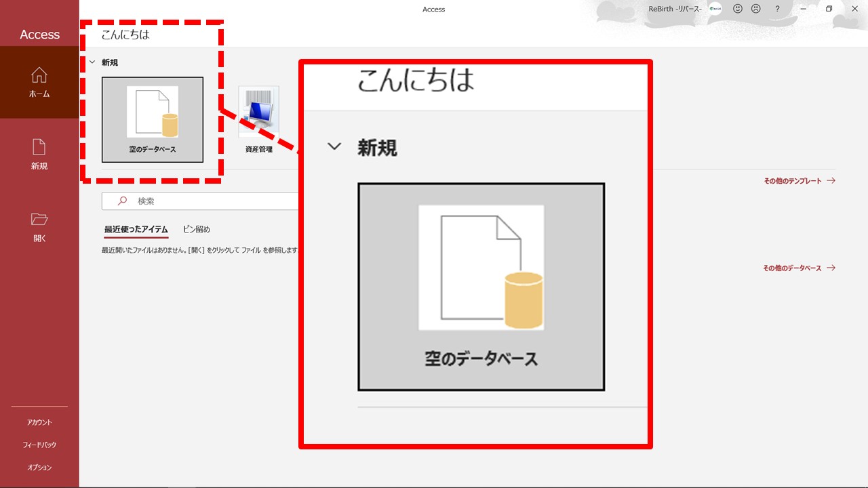The image size is (868, 488).
Task: Switch to the 最近使ったアイテム tab
Action: coord(136,229)
